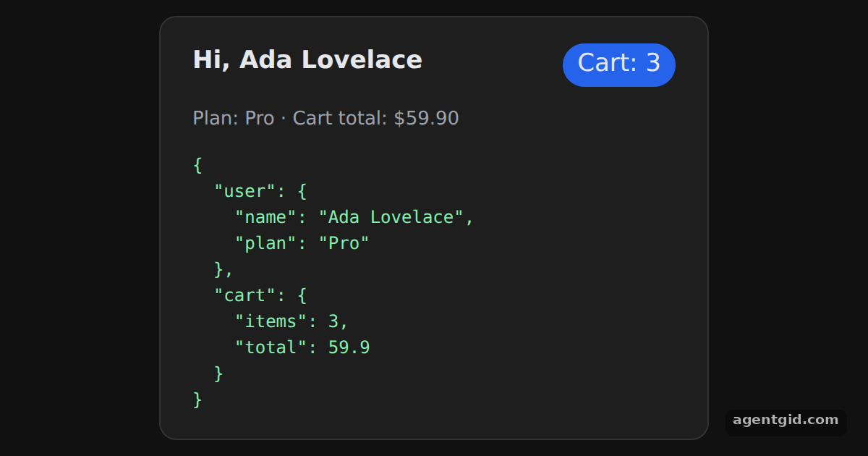Click the "plan": "Pro" JSON line
Viewport: 868px width, 456px height.
302,243
